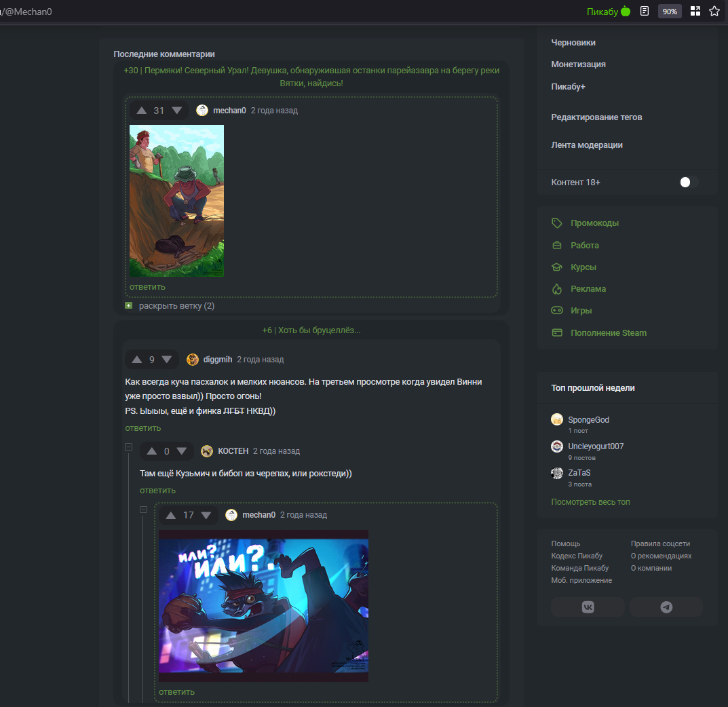The width and height of the screenshot is (728, 707).
Task: Click the Помощь footer link
Action: click(x=565, y=543)
